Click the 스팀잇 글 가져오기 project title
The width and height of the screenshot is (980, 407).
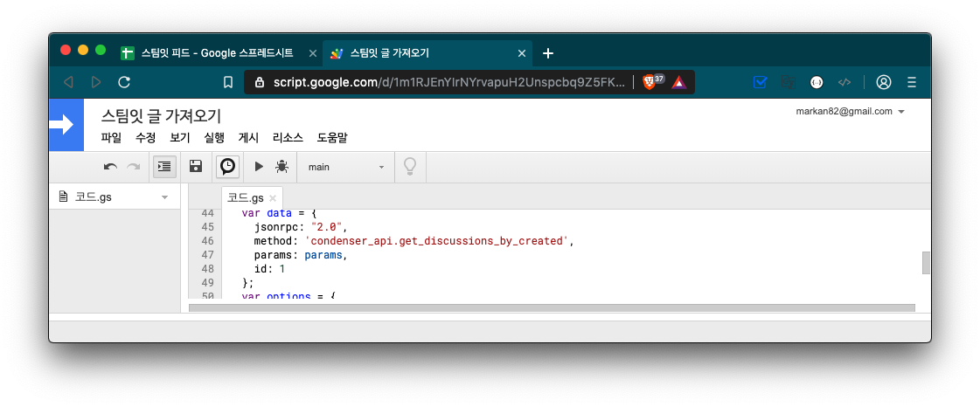pos(161,116)
